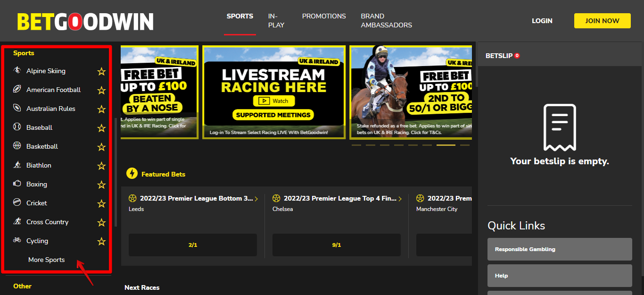Click the Biathlon skier icon
Viewport: 644px width, 295px height.
[17, 165]
